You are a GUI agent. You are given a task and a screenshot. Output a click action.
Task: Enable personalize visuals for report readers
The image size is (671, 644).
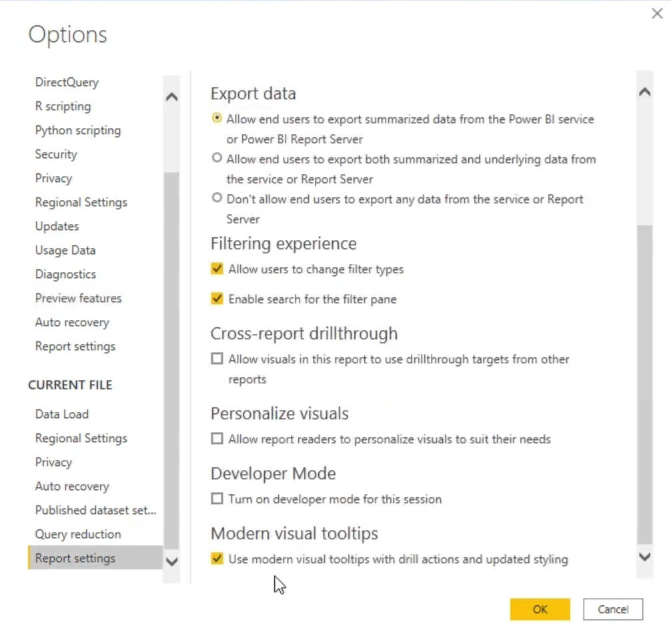click(x=217, y=439)
